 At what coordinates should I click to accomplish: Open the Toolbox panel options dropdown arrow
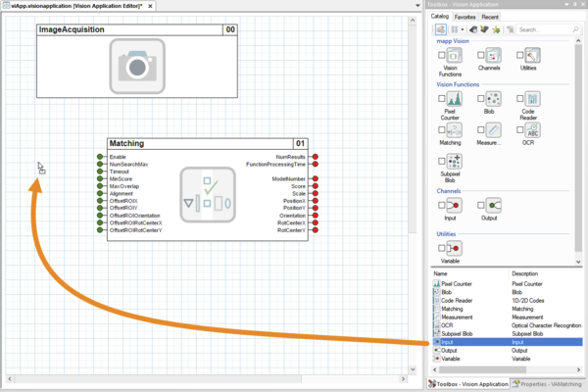567,4
